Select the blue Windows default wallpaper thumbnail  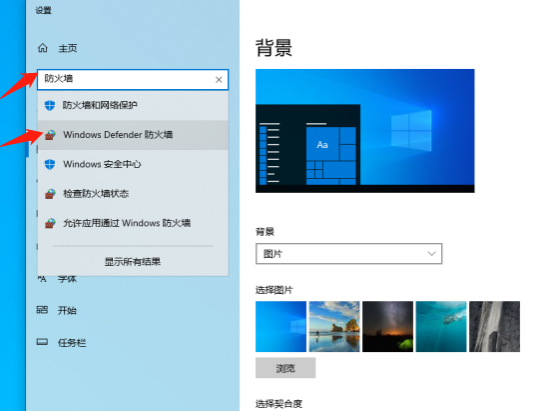point(281,327)
